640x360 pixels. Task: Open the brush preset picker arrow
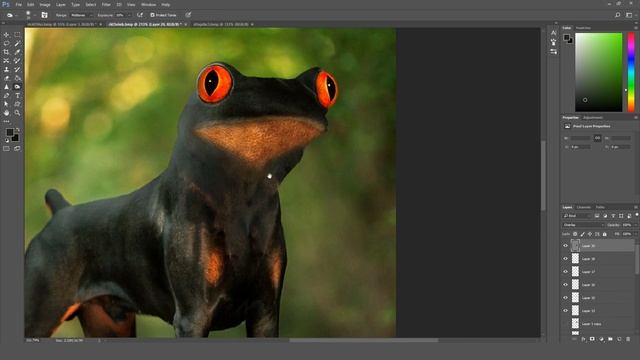(34, 16)
